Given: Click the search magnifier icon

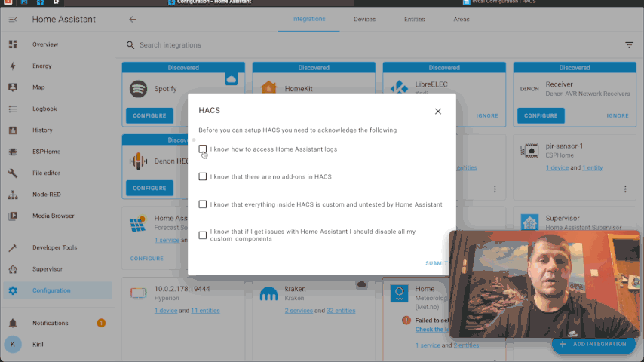Looking at the screenshot, I should pos(130,45).
